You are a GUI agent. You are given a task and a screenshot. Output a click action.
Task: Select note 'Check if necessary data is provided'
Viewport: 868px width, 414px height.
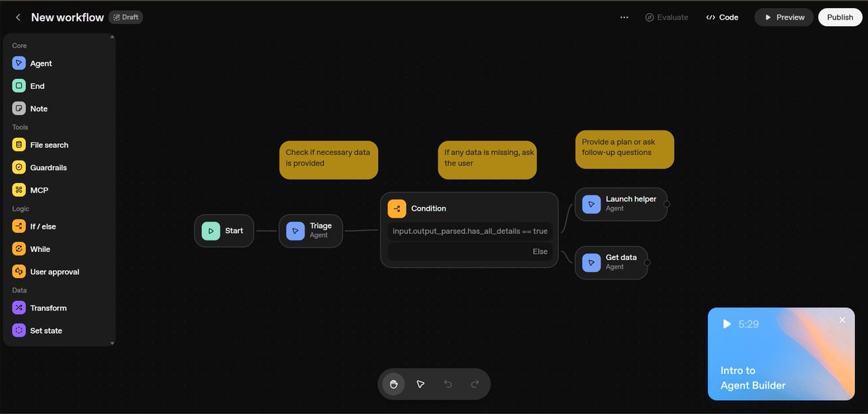328,160
